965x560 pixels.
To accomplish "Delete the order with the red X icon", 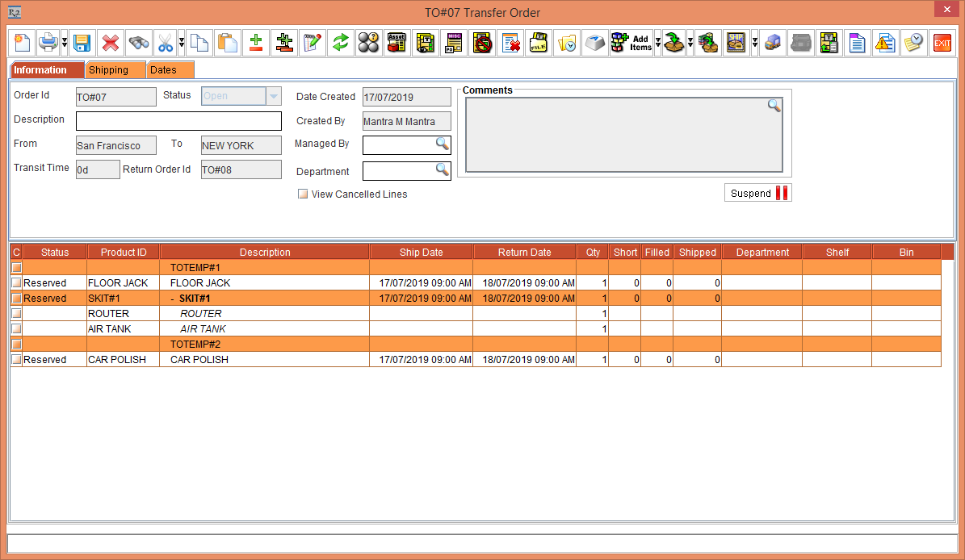I will point(111,43).
